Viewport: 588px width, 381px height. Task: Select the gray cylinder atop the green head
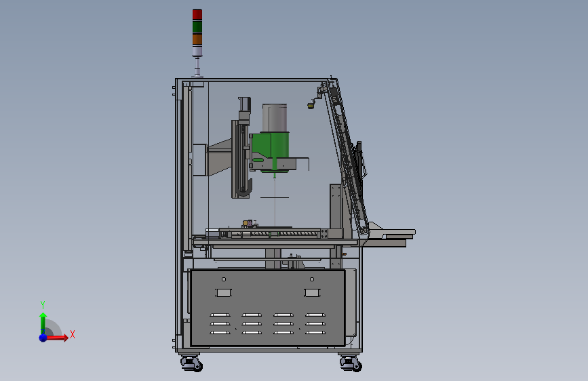[x=275, y=118]
